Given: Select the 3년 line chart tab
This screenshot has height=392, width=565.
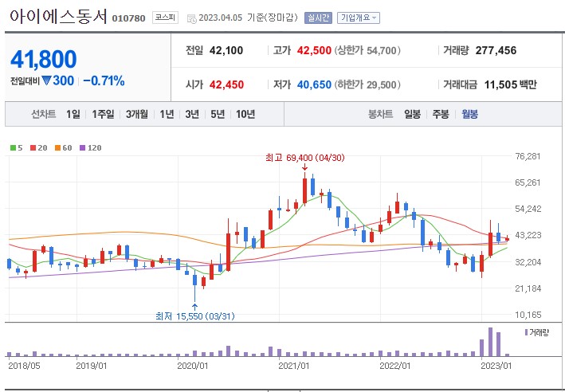Looking at the screenshot, I should [192, 114].
